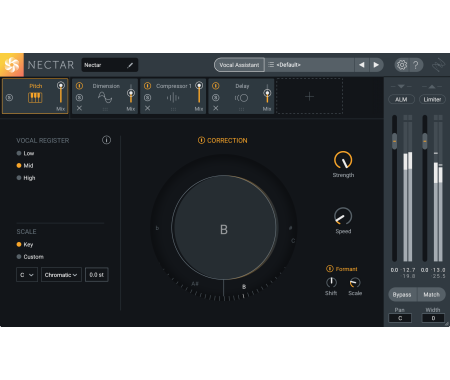
Task: Open the Chromatic scale type dropdown
Action: (x=61, y=275)
